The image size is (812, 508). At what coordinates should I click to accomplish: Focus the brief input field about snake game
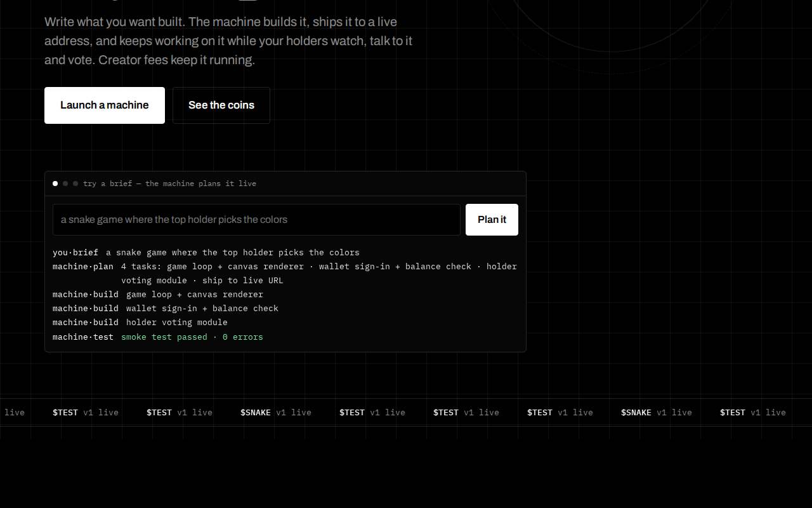[256, 220]
